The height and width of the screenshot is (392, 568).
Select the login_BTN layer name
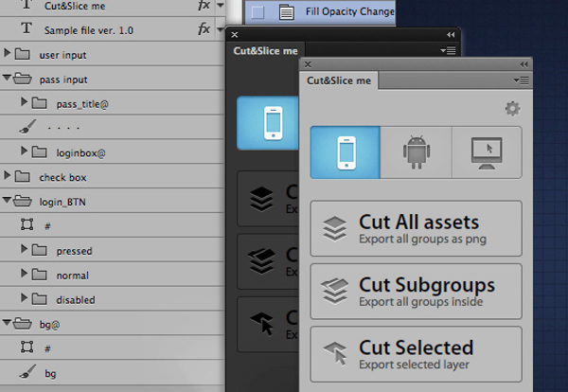[x=62, y=202]
